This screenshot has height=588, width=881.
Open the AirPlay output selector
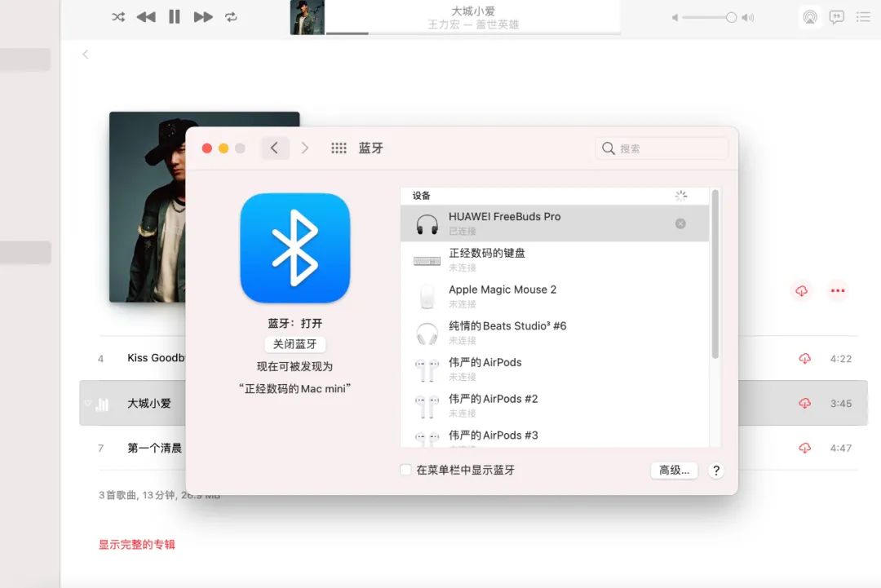(x=809, y=16)
